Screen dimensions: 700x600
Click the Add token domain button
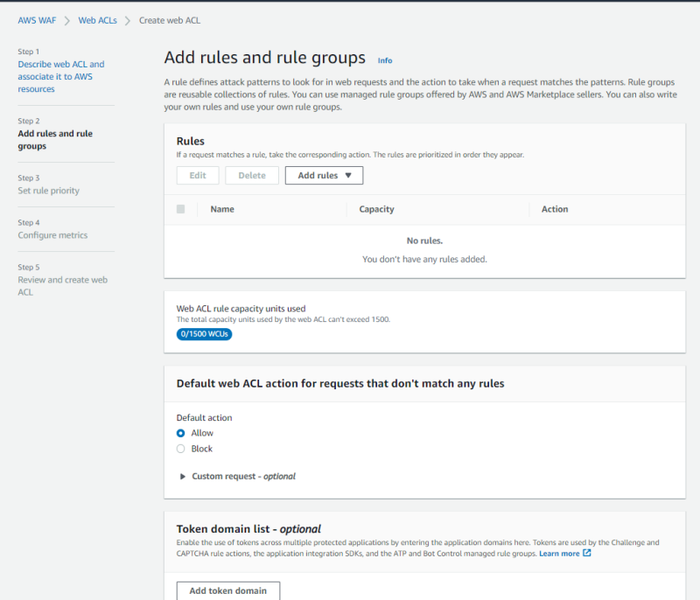227,590
